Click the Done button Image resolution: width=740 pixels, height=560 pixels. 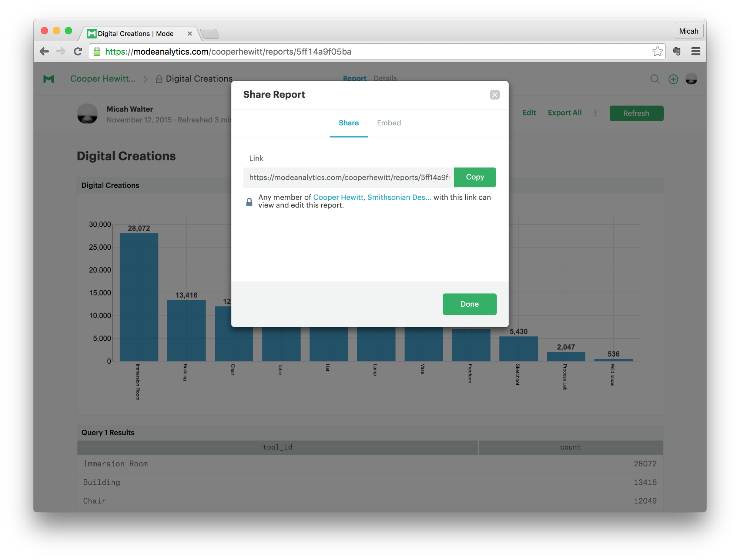pyautogui.click(x=469, y=304)
